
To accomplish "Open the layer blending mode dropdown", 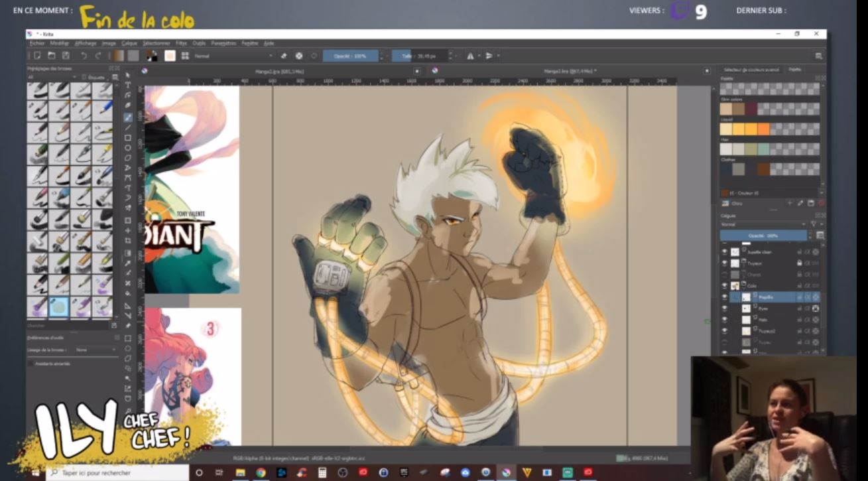I will pos(764,224).
